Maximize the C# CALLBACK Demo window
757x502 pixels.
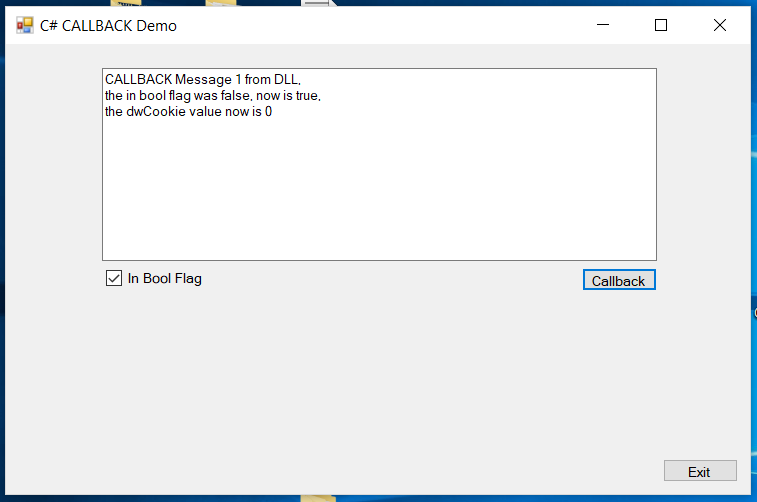pos(660,26)
